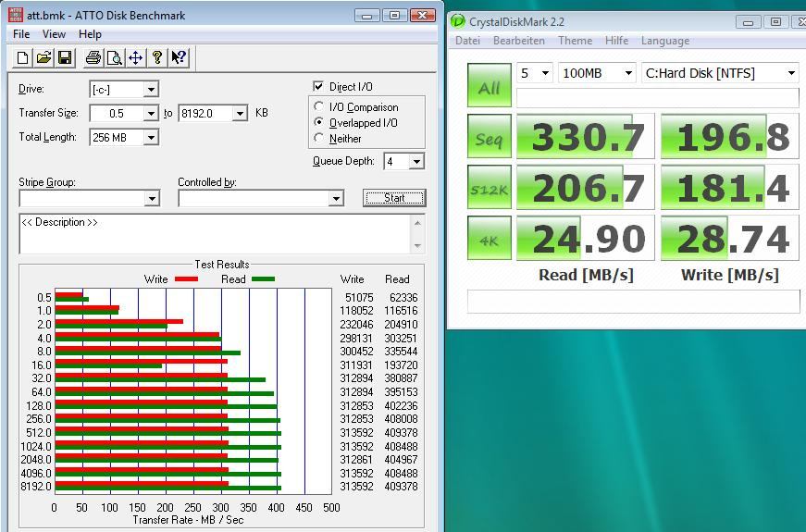The height and width of the screenshot is (532, 806).
Task: Click inside the Description text box
Action: (215, 234)
